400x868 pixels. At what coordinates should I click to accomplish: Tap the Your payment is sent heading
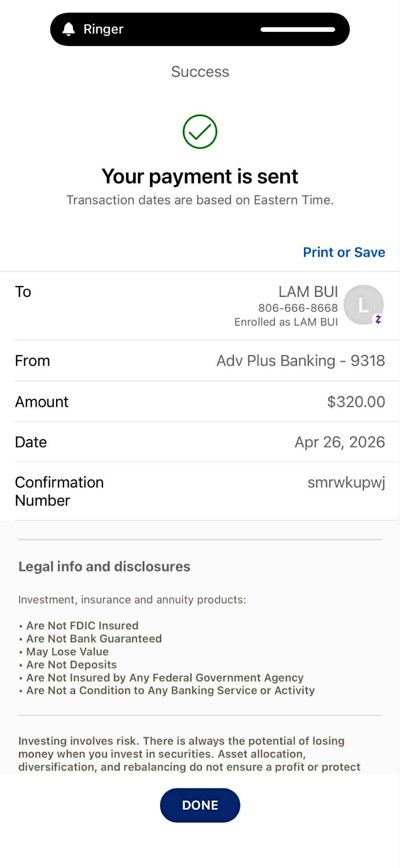tap(200, 176)
